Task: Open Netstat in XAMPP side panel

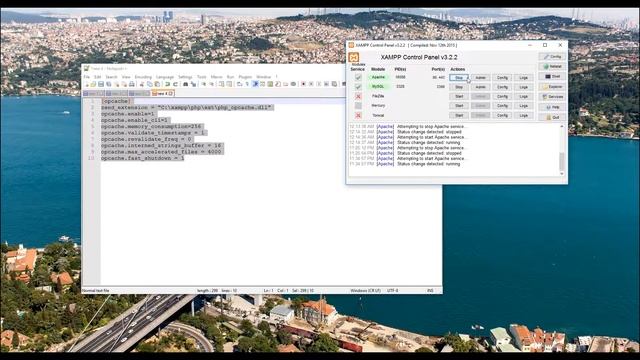Action: 552,66
